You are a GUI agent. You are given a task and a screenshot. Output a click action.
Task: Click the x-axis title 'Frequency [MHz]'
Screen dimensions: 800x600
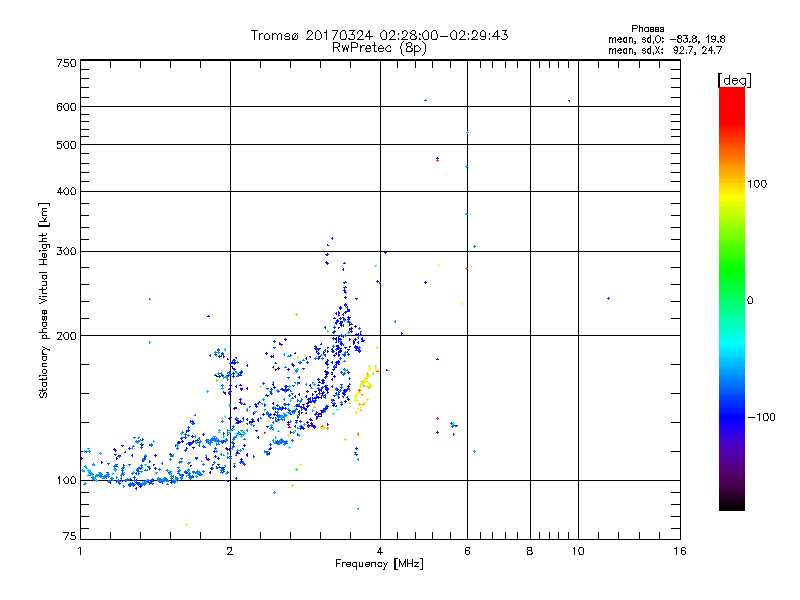click(x=379, y=564)
